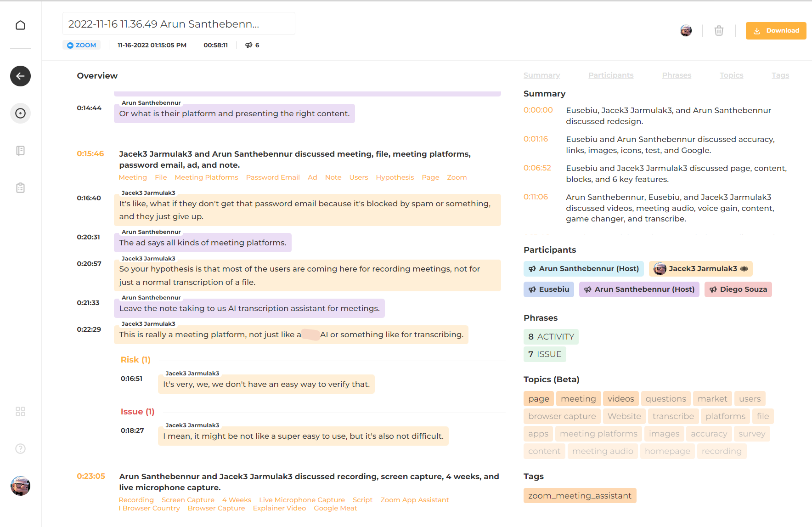Click risk quote at 0:16:51
This screenshot has height=527, width=812.
(x=266, y=384)
